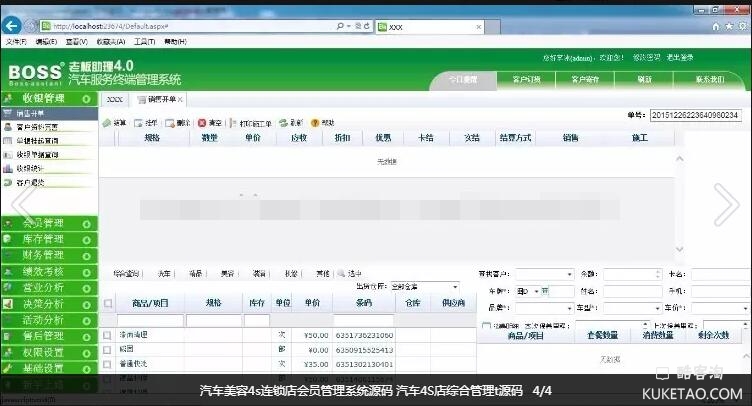Click the filter box under 商品/项目 column

click(x=150, y=320)
